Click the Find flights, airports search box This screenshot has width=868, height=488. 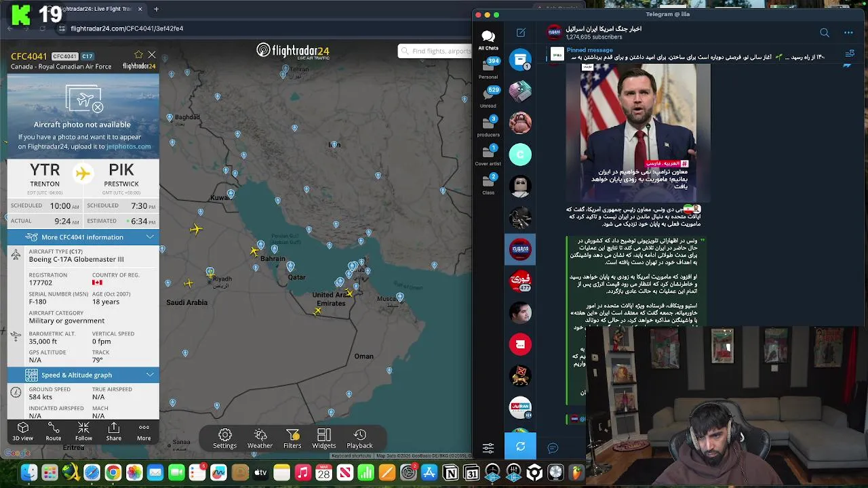(435, 51)
